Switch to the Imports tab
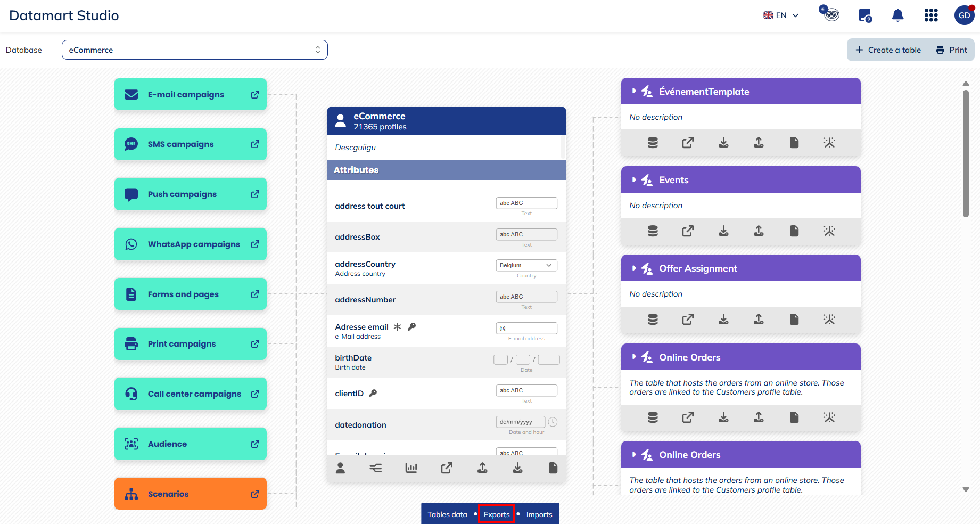 point(539,514)
